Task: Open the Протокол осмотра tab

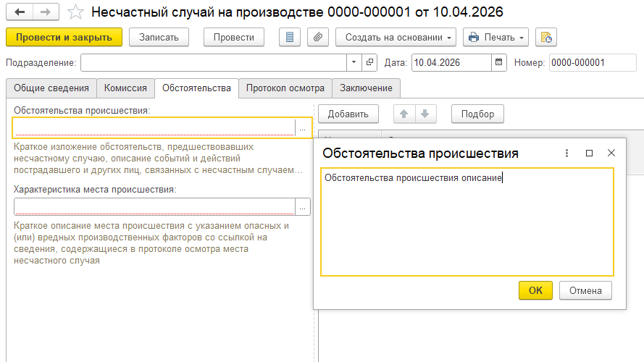Action: pos(285,88)
